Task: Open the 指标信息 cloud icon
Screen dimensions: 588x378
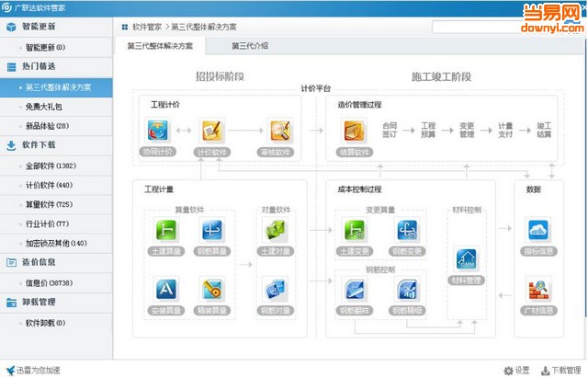Action: pos(538,229)
